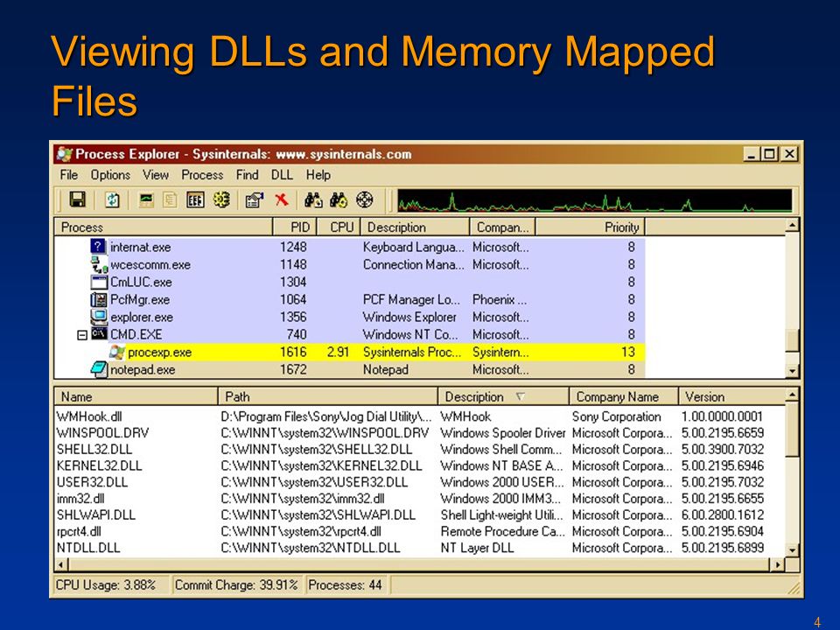The width and height of the screenshot is (840, 630).
Task: Sort DLLs by Company Name header
Action: pos(624,397)
